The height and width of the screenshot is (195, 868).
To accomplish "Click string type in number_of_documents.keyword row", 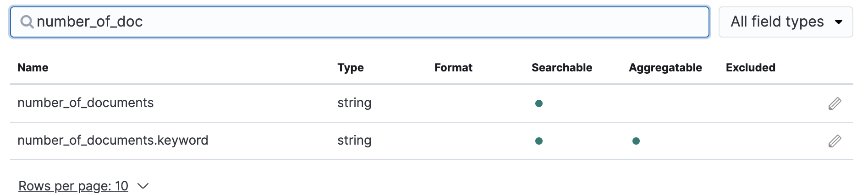I will 354,141.
